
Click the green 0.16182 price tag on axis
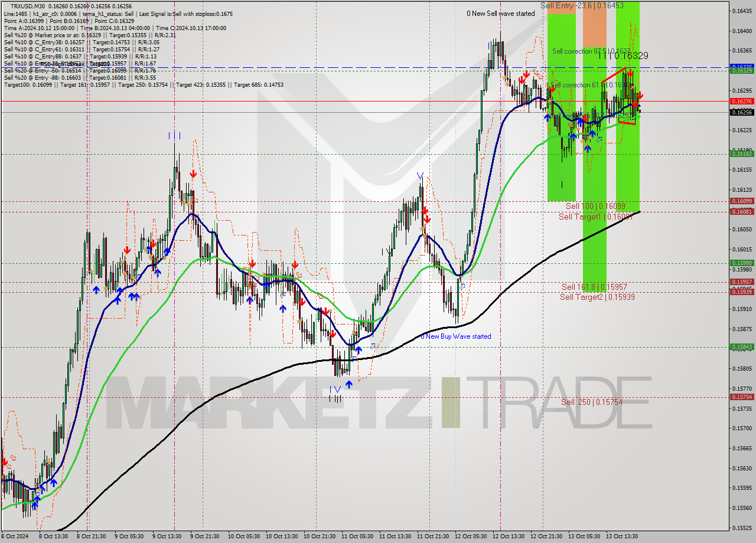[x=742, y=153]
